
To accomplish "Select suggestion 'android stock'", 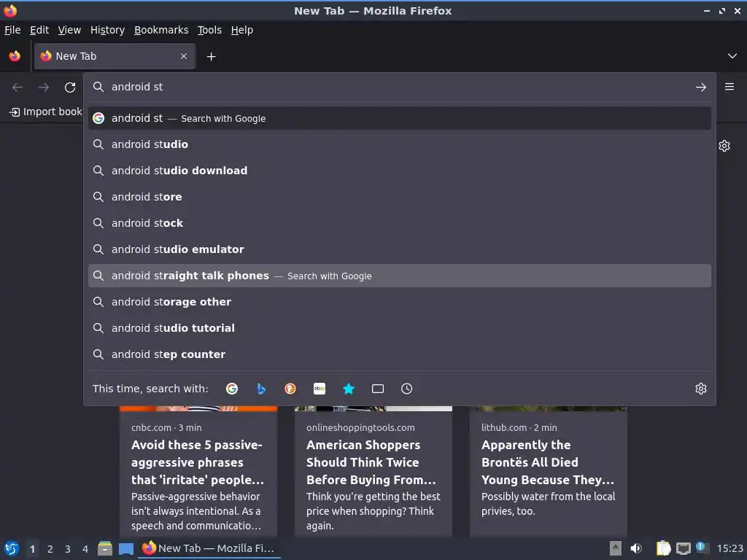I will [399, 223].
